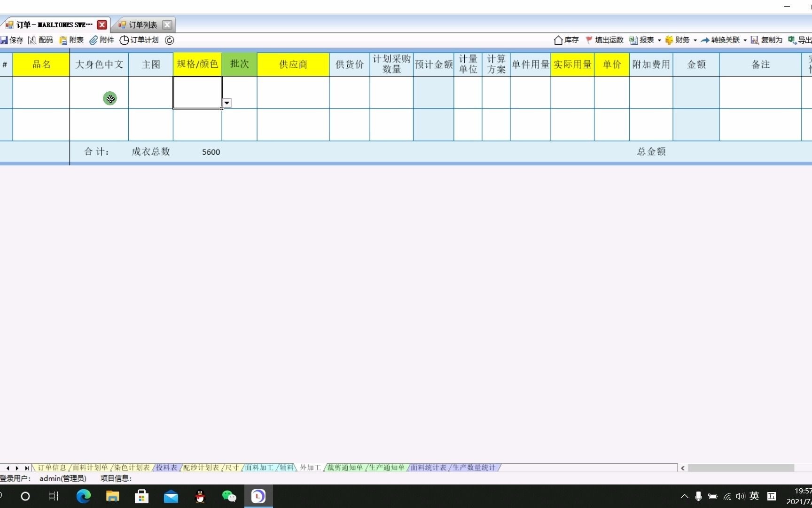Screen dimensions: 812x508
Task: Click the 预计金额 column header
Action: click(434, 64)
